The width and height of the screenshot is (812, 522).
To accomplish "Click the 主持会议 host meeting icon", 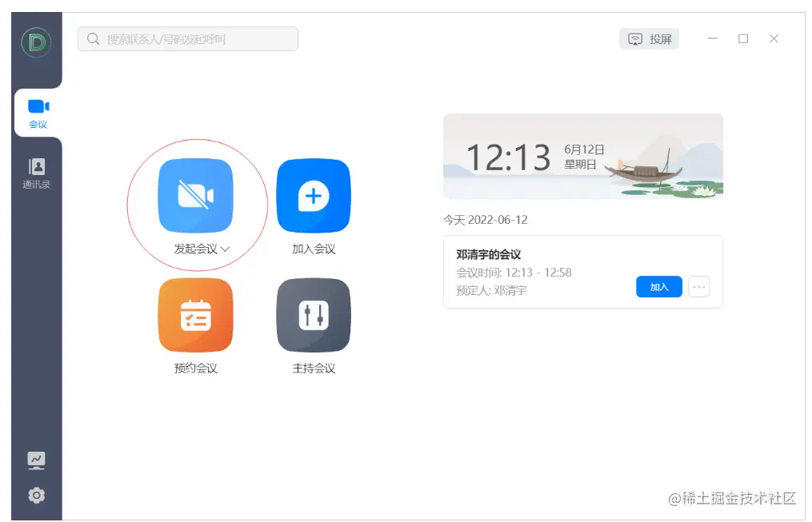I will [x=313, y=314].
